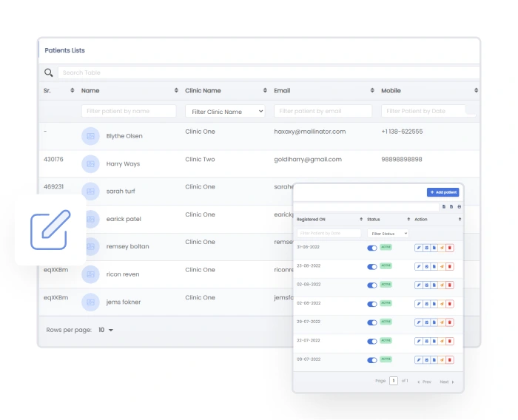
Task: Open the Filter Status dropdown
Action: click(x=388, y=234)
